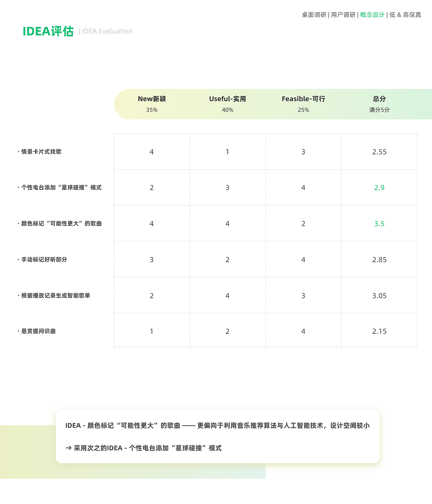Select the row label 手动标记好听部分
Image resolution: width=432 pixels, height=504 pixels.
tap(44, 259)
